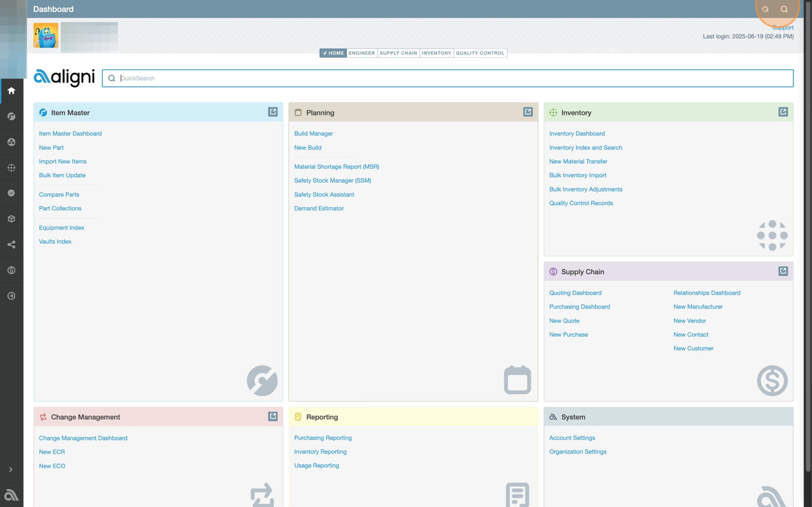812x507 pixels.
Task: Switch to the Supply Chain tab
Action: click(398, 53)
